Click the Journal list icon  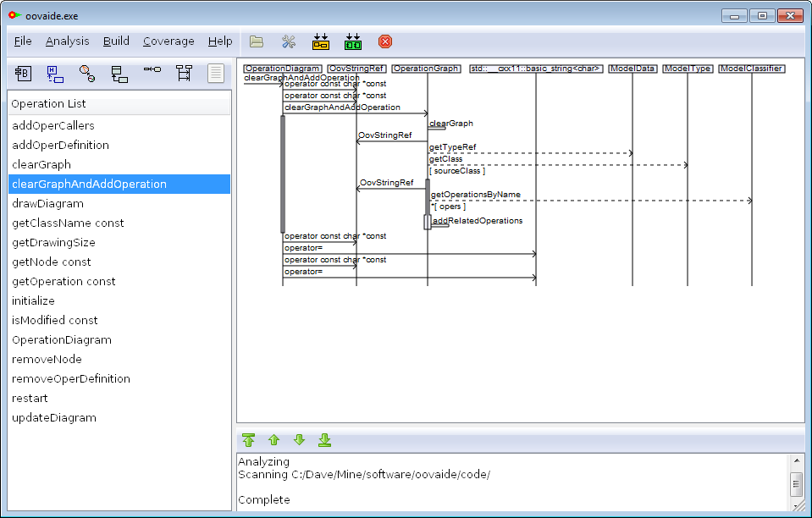tap(215, 74)
